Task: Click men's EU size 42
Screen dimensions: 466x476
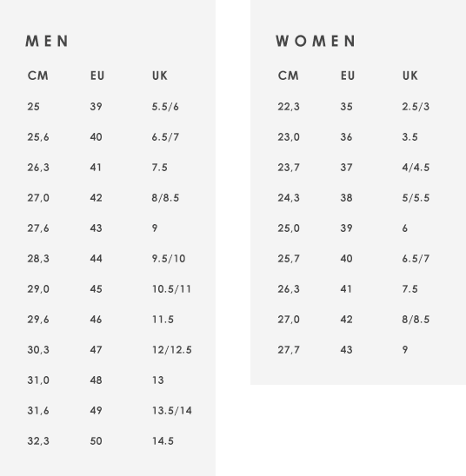Action: point(96,198)
